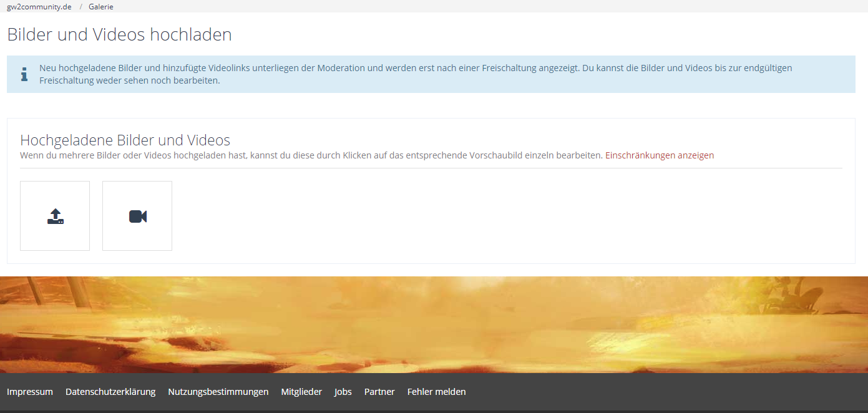This screenshot has height=413, width=868.
Task: Visit the Partner footer link
Action: click(379, 392)
